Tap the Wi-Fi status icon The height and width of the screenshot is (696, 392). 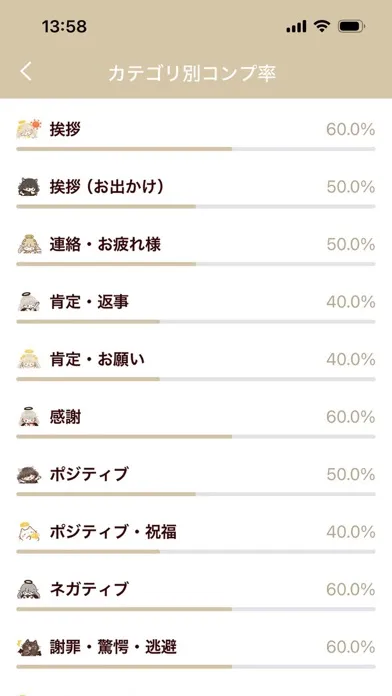tap(321, 27)
